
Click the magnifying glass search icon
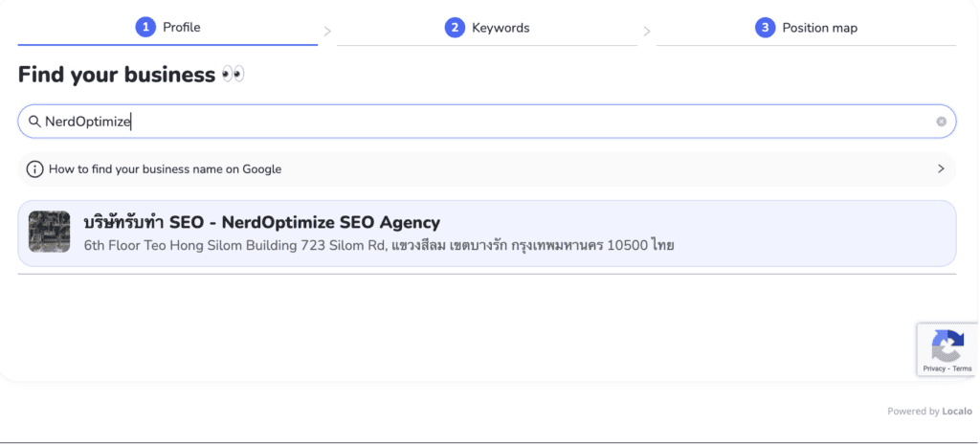(x=34, y=122)
